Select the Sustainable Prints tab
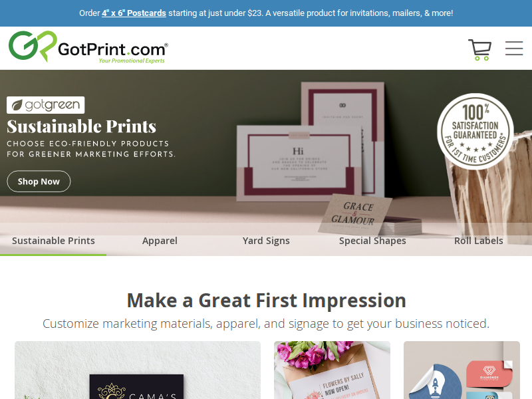Screen dimensions: 532x399 (53, 241)
